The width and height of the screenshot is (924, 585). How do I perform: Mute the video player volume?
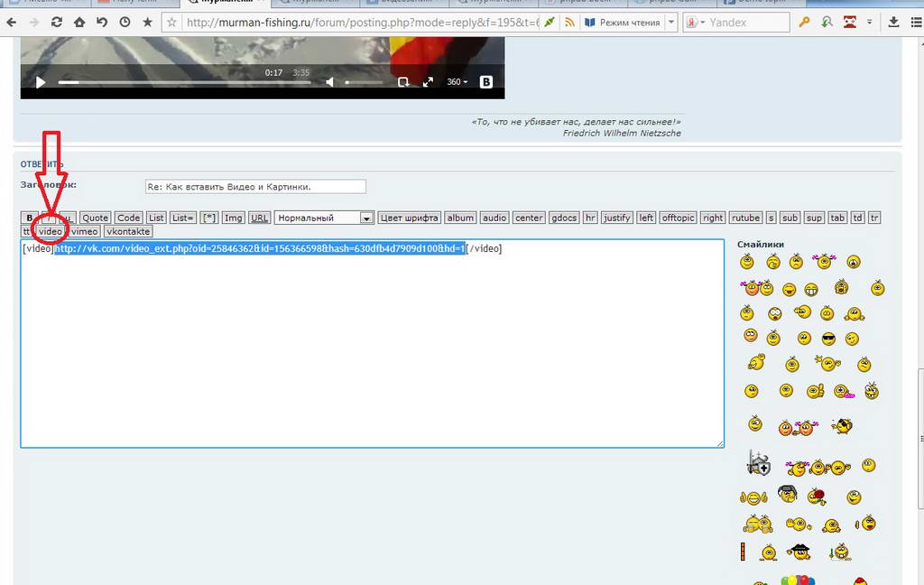click(x=329, y=82)
